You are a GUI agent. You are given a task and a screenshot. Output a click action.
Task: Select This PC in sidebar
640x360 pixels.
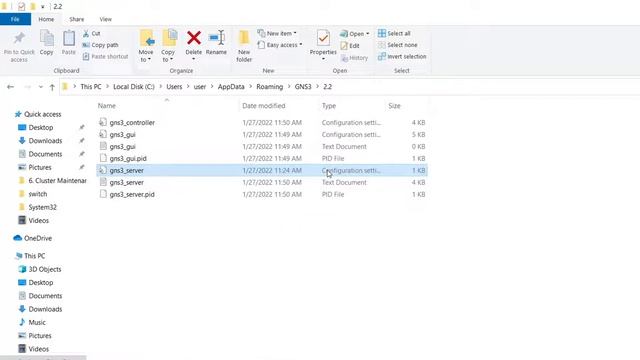pyautogui.click(x=34, y=256)
